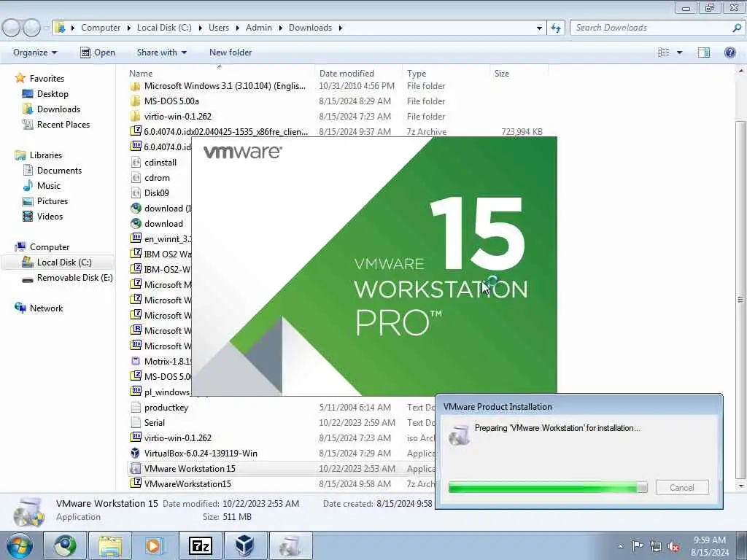Switch to VMware installer taskbar icon
This screenshot has height=560, width=747.
[290, 545]
